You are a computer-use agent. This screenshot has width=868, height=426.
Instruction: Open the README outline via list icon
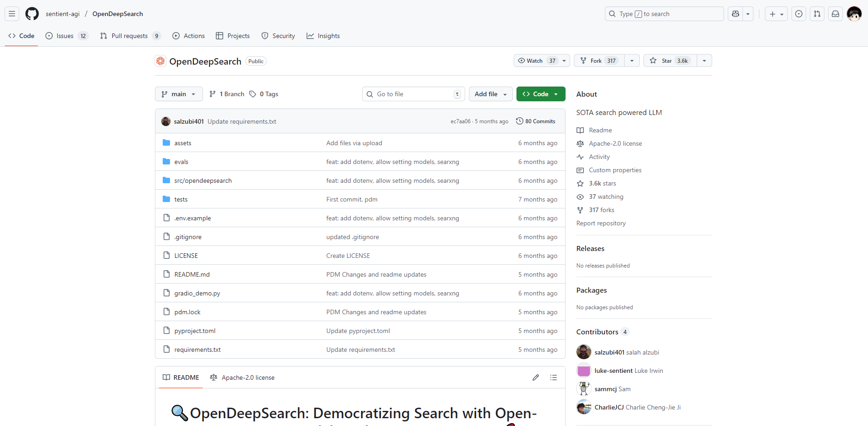pos(554,377)
